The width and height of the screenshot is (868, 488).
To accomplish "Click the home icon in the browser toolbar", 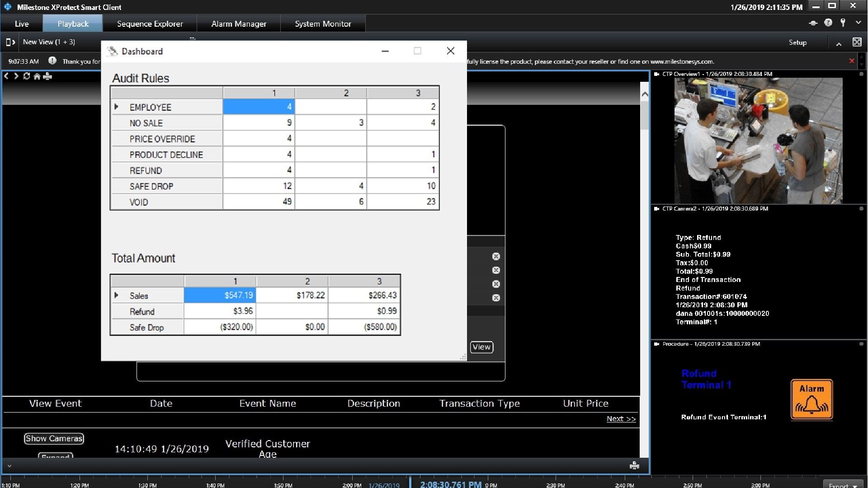I will point(37,76).
